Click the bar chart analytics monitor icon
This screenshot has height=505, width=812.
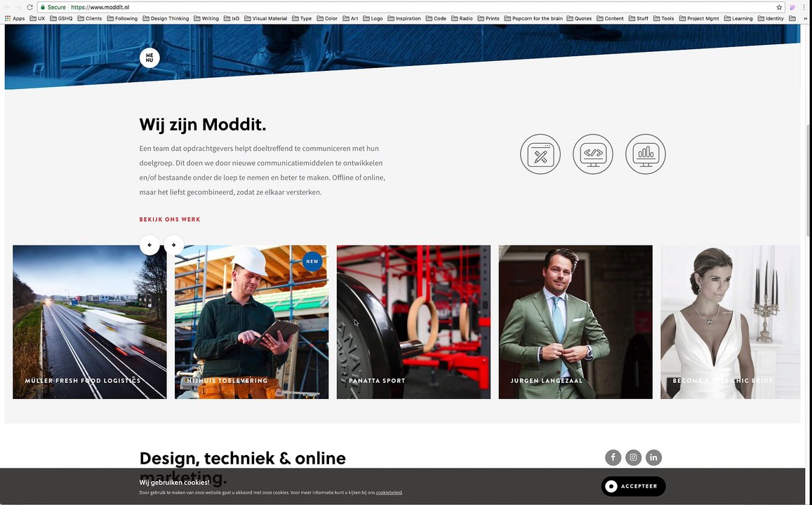pos(645,154)
